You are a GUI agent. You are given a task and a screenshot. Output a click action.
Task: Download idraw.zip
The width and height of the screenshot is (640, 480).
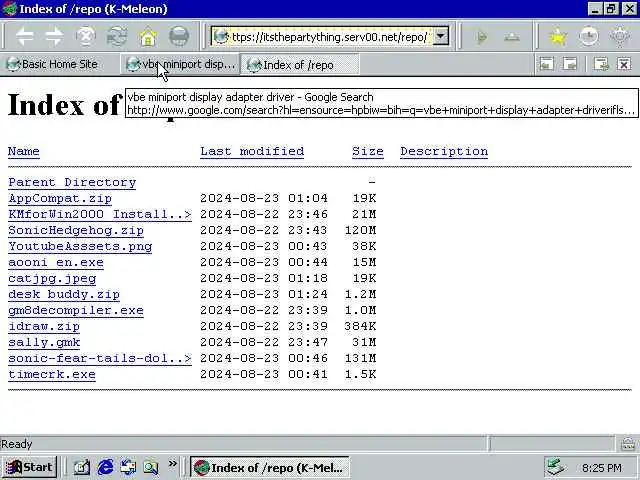coord(44,327)
